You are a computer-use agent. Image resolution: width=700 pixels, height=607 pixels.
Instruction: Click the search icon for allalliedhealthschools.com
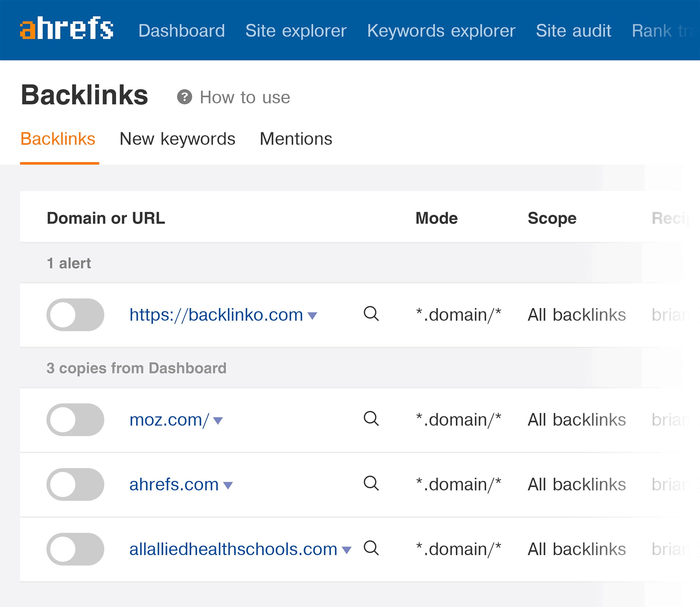pyautogui.click(x=371, y=548)
